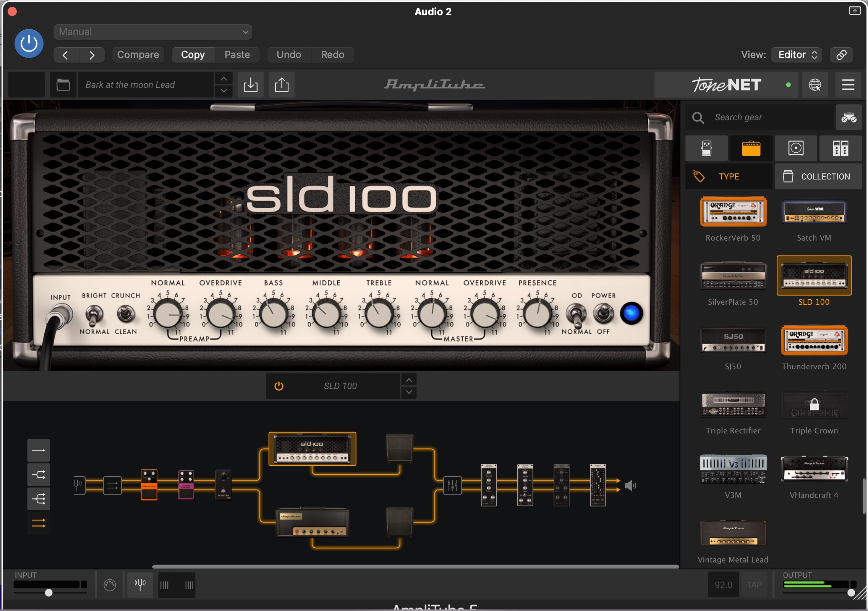Go to previous setting arrow
The width and height of the screenshot is (868, 611).
pos(66,55)
